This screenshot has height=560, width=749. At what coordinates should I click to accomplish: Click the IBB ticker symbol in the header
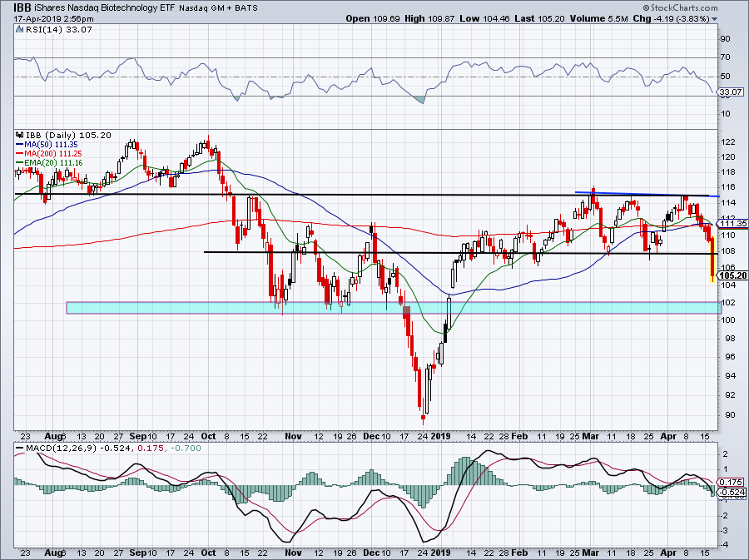(x=23, y=7)
